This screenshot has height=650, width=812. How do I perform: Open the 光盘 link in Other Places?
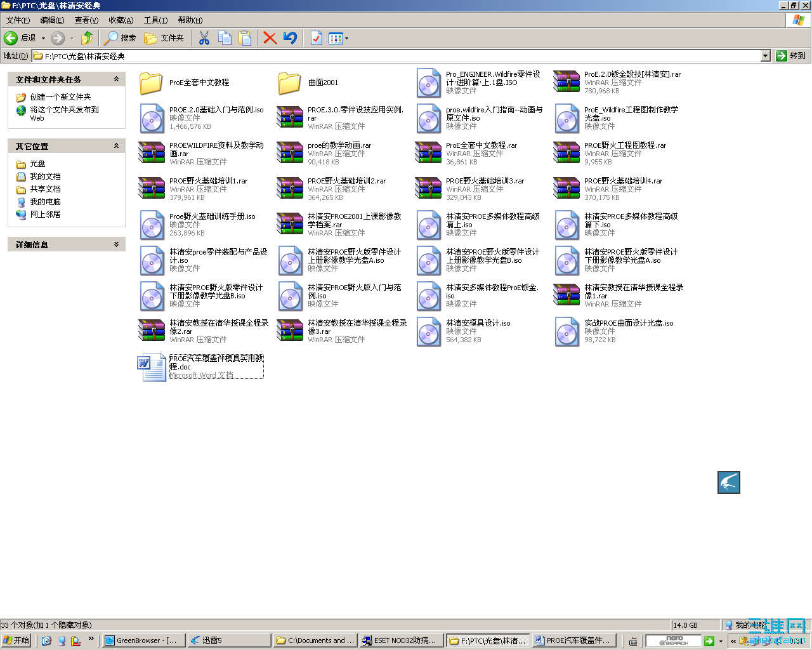[37, 164]
